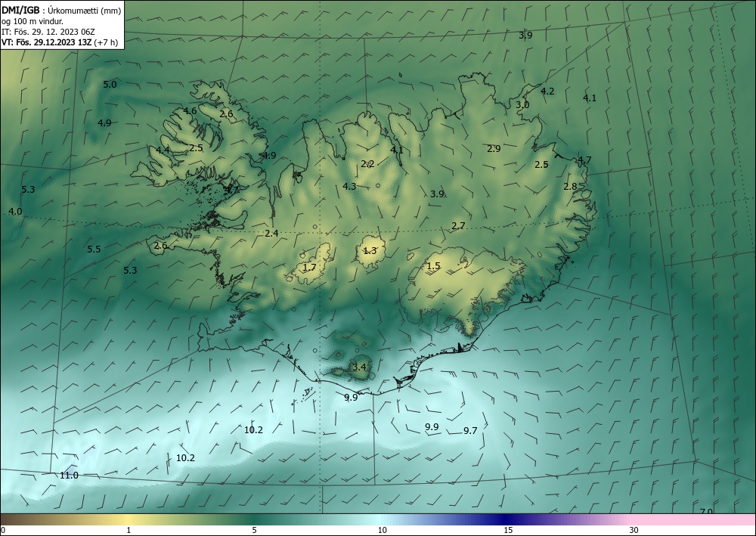Click the 5.5 value on the map
The height and width of the screenshot is (536, 756).
(94, 249)
